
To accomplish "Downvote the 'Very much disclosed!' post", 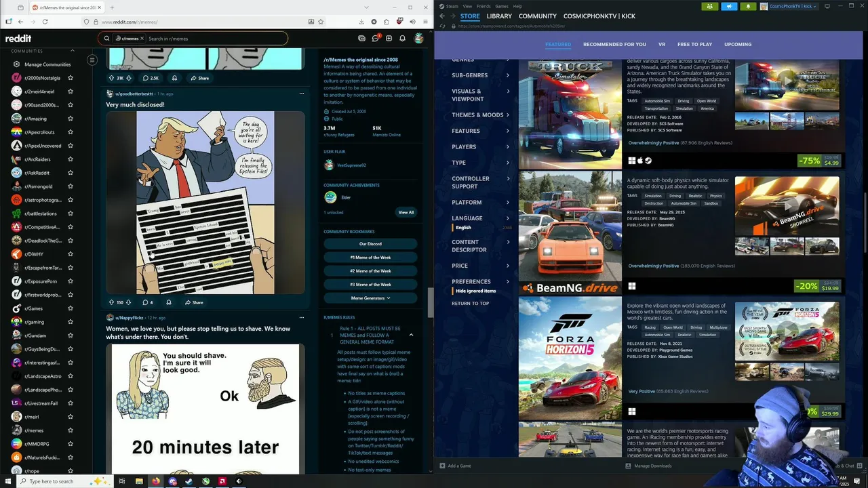I will (x=128, y=302).
